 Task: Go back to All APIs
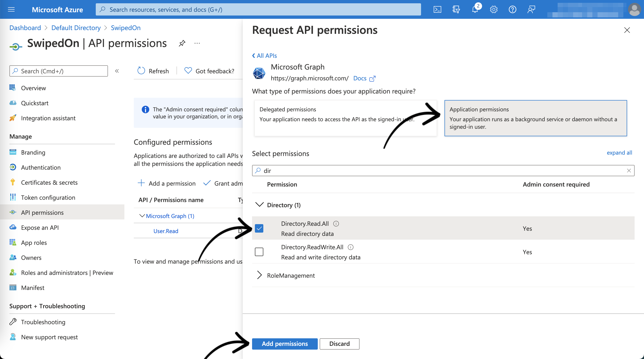pos(264,55)
